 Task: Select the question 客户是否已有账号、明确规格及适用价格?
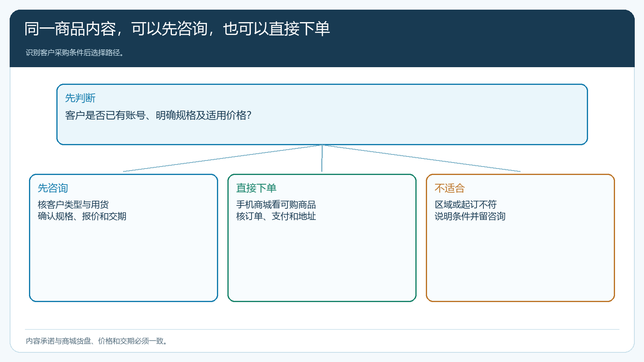pyautogui.click(x=158, y=115)
